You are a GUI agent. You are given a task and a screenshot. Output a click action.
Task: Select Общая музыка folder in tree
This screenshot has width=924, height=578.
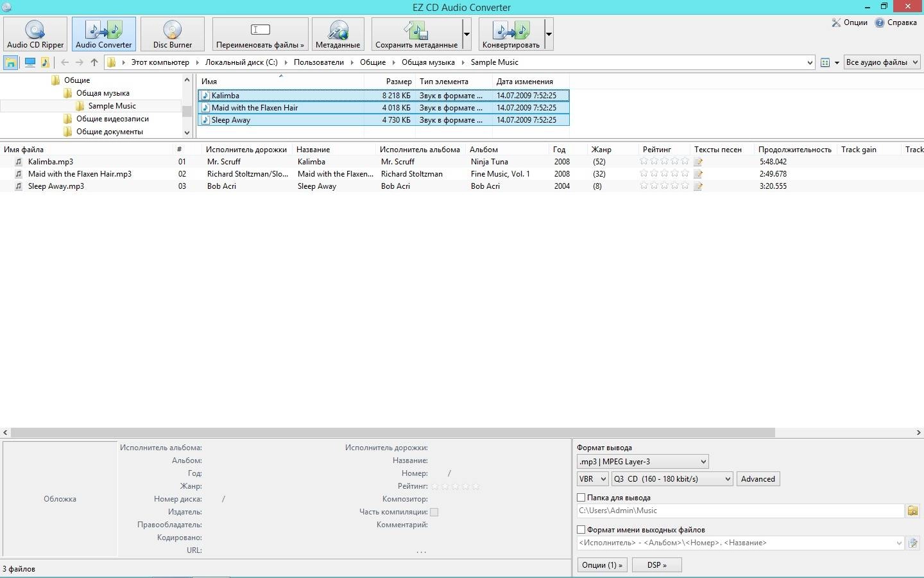(103, 93)
